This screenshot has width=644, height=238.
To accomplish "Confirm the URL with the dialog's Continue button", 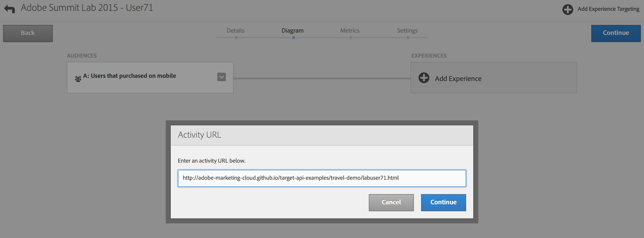I will pos(443,202).
